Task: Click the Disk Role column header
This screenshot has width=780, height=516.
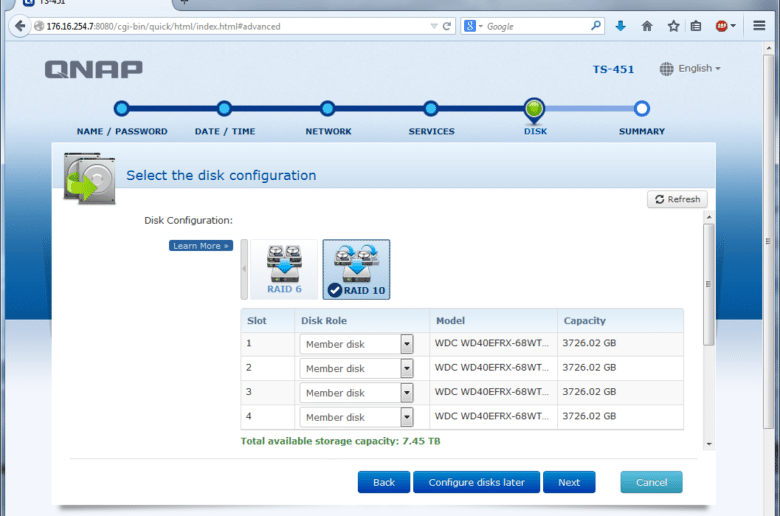Action: pyautogui.click(x=362, y=320)
